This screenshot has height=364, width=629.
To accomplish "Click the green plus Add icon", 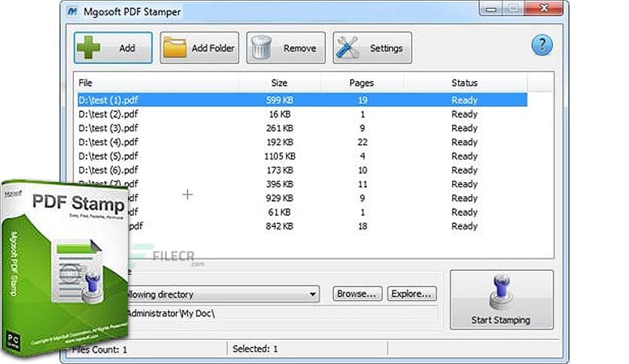I will (x=88, y=47).
